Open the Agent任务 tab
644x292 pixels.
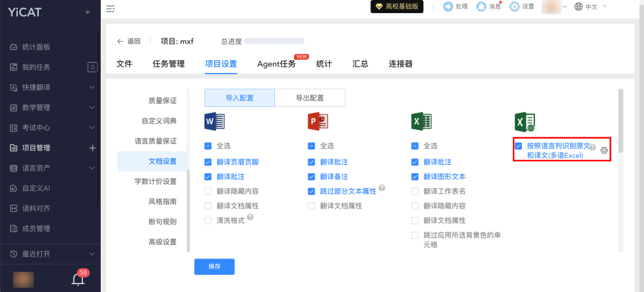point(277,64)
